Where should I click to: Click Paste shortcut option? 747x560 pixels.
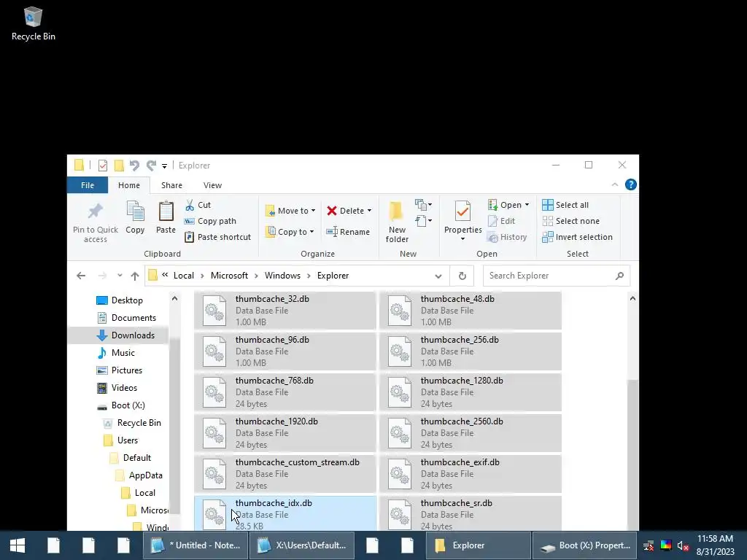[x=217, y=237]
